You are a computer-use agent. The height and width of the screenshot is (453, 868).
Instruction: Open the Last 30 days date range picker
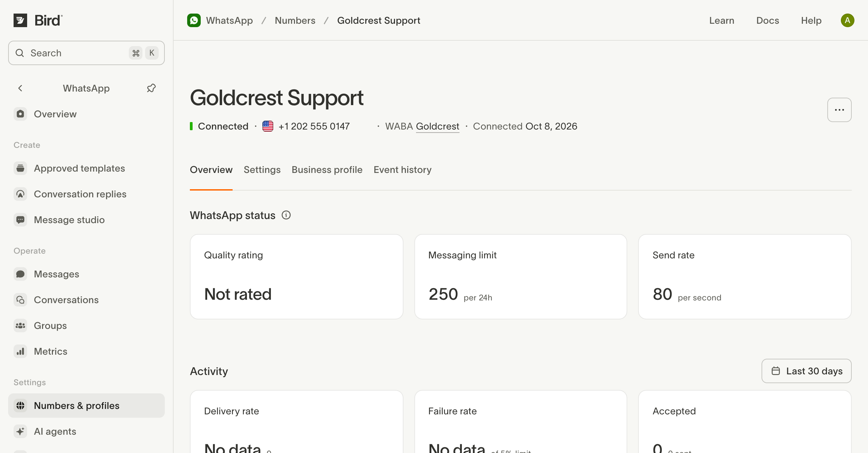click(806, 371)
